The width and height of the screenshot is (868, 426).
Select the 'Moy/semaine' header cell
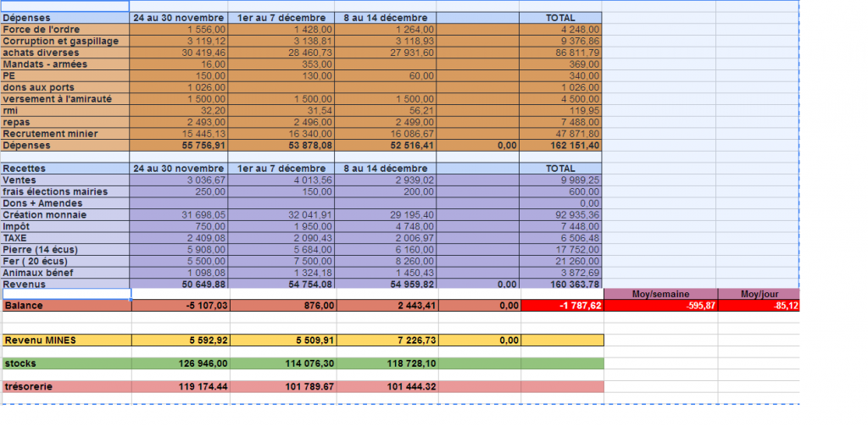click(661, 295)
